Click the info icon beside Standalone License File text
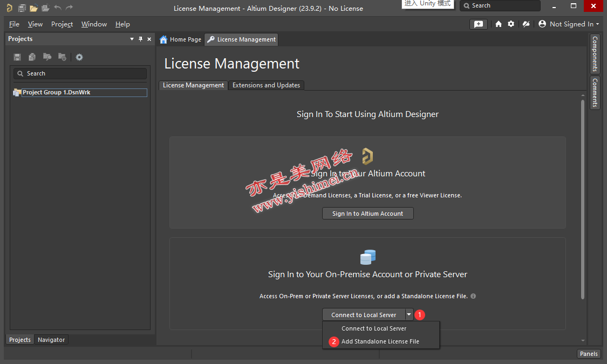Image resolution: width=607 pixels, height=364 pixels. (x=473, y=296)
